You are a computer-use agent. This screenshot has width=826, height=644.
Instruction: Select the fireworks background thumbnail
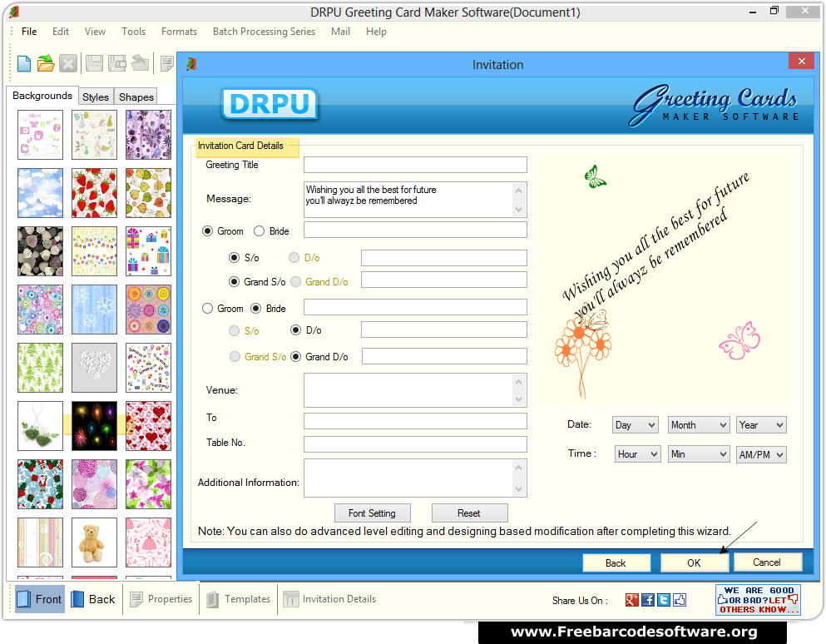94,426
